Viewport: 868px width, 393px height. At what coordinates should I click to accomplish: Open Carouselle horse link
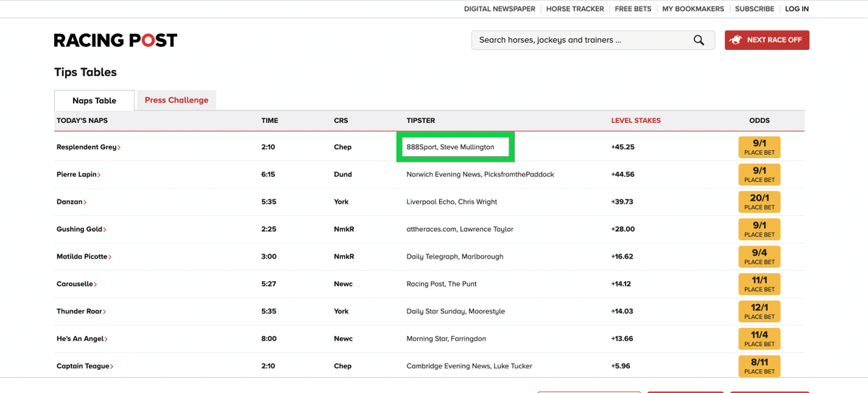77,285
